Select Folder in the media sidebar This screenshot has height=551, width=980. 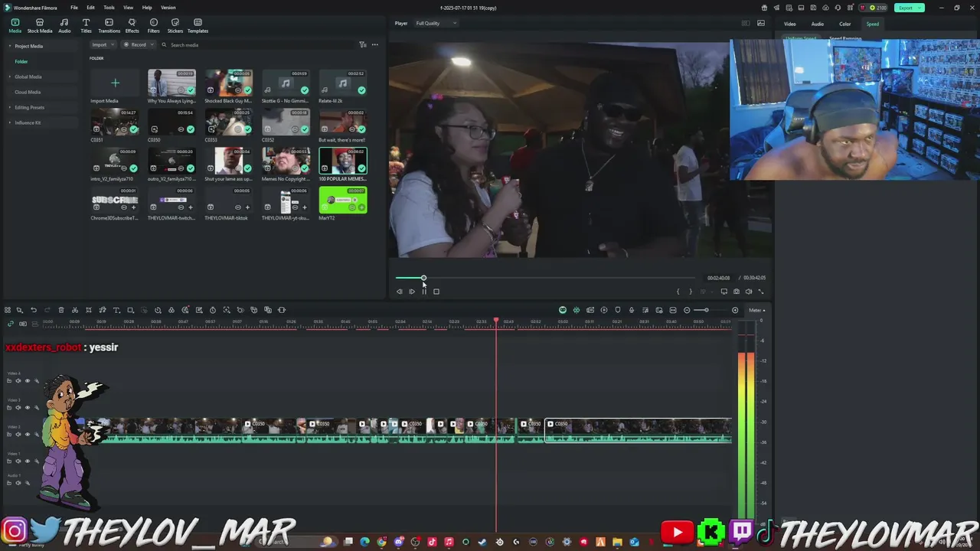click(21, 61)
